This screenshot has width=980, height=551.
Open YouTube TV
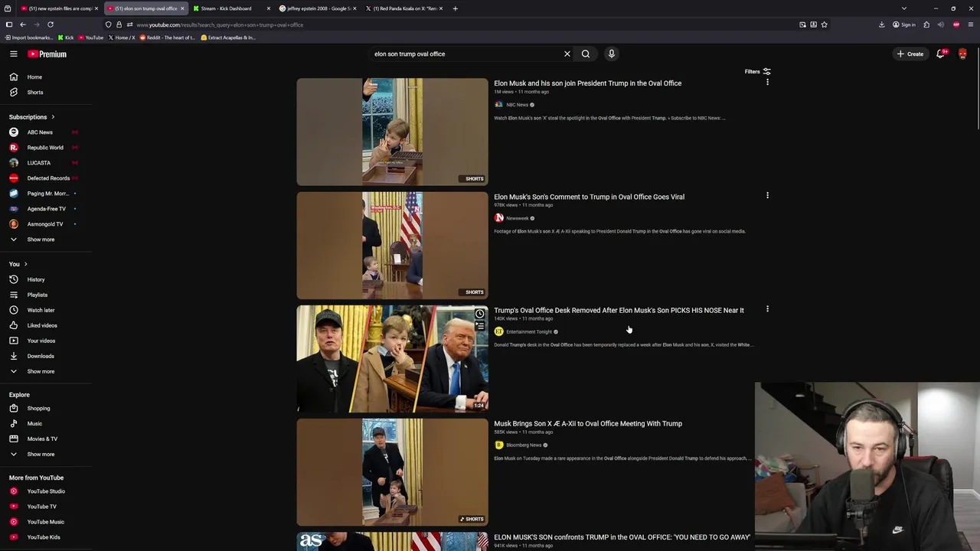(x=41, y=506)
